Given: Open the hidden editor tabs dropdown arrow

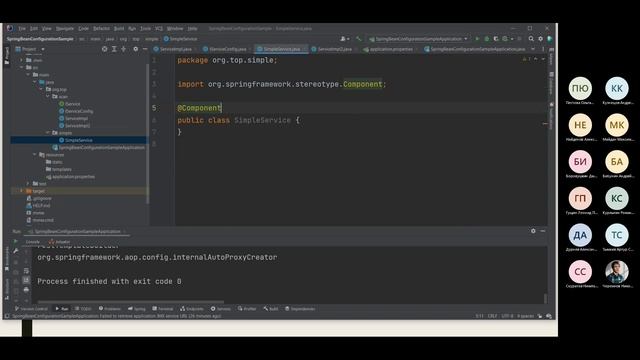Looking at the screenshot, I should [533, 49].
